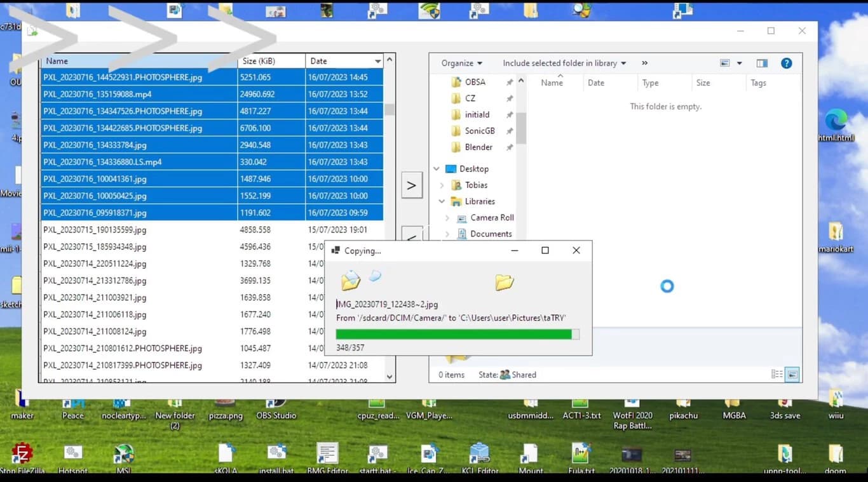Open the pikachu desktop folder
Image resolution: width=868 pixels, height=482 pixels.
(x=683, y=408)
